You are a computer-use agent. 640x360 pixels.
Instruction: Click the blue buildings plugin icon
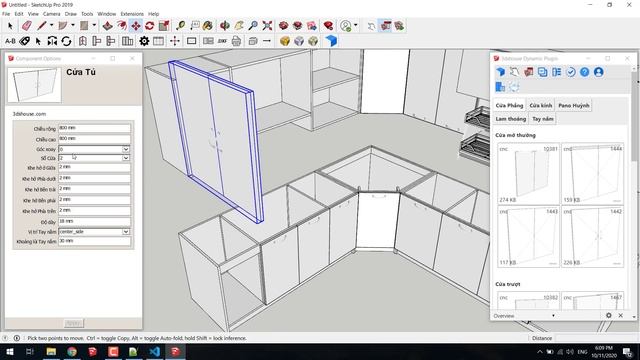pyautogui.click(x=500, y=87)
